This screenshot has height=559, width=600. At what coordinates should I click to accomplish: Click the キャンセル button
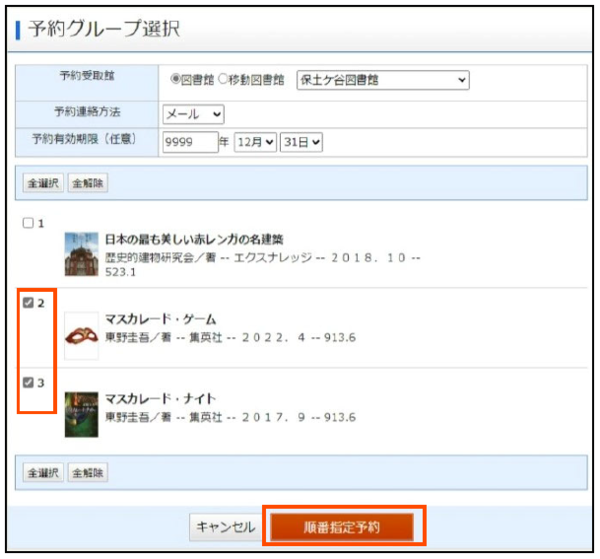225,527
